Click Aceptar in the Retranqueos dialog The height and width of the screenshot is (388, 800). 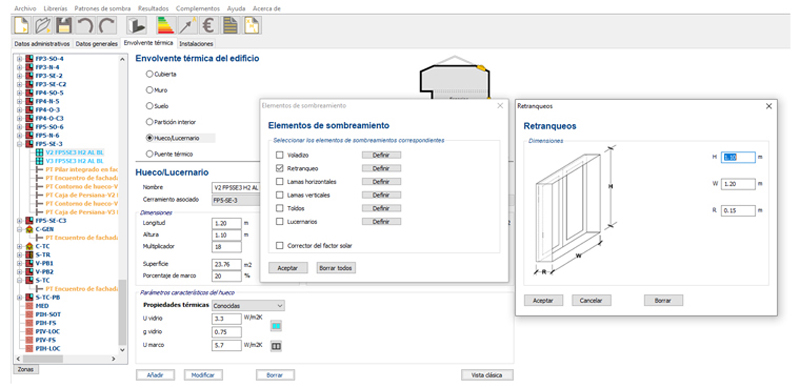pyautogui.click(x=543, y=301)
